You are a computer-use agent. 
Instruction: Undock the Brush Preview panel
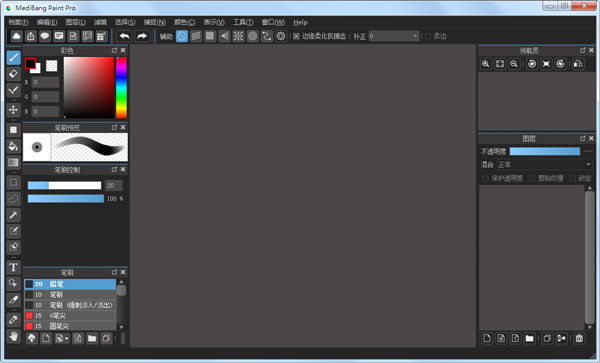pyautogui.click(x=114, y=127)
